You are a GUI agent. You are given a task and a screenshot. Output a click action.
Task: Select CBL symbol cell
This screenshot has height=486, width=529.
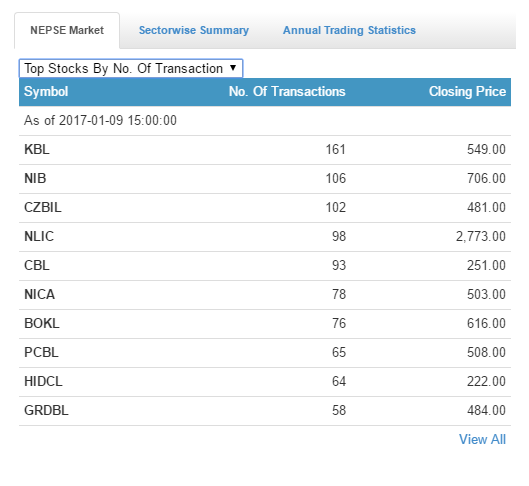pos(37,266)
